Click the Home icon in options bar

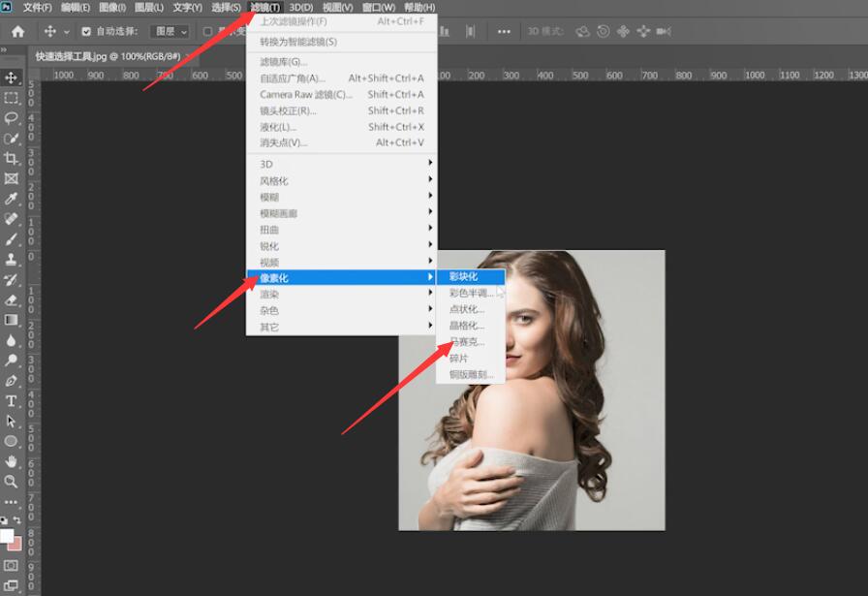click(17, 32)
